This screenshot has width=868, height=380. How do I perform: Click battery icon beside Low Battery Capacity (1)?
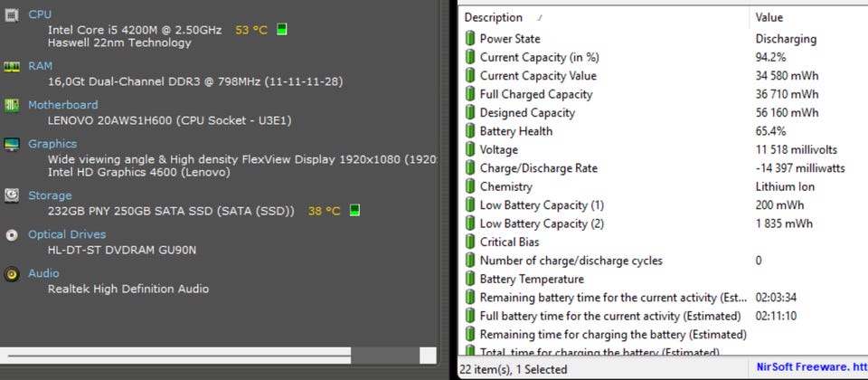470,205
